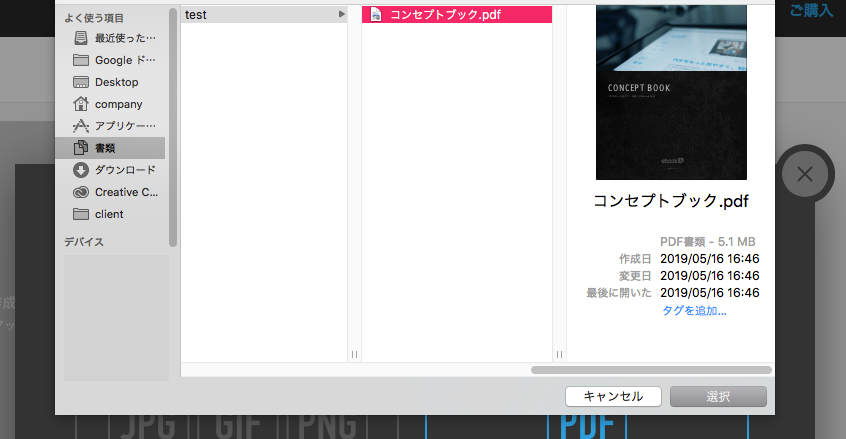The width and height of the screenshot is (846, 439).
Task: Click the コンセプトブック.pdf title under the preview
Action: [671, 201]
